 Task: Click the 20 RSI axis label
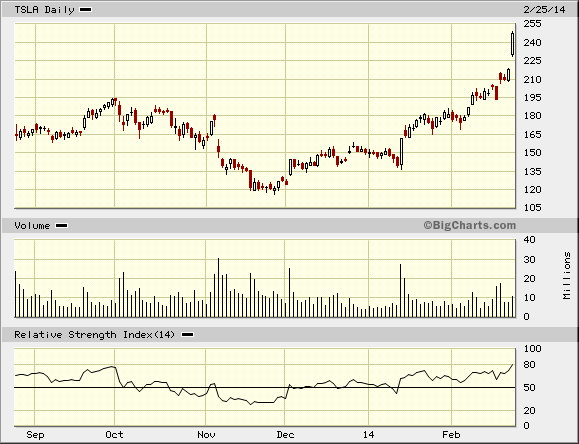coord(530,410)
